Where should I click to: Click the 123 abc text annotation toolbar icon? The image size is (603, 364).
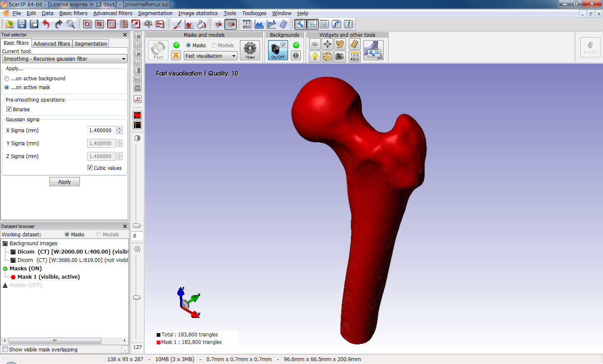point(247,24)
